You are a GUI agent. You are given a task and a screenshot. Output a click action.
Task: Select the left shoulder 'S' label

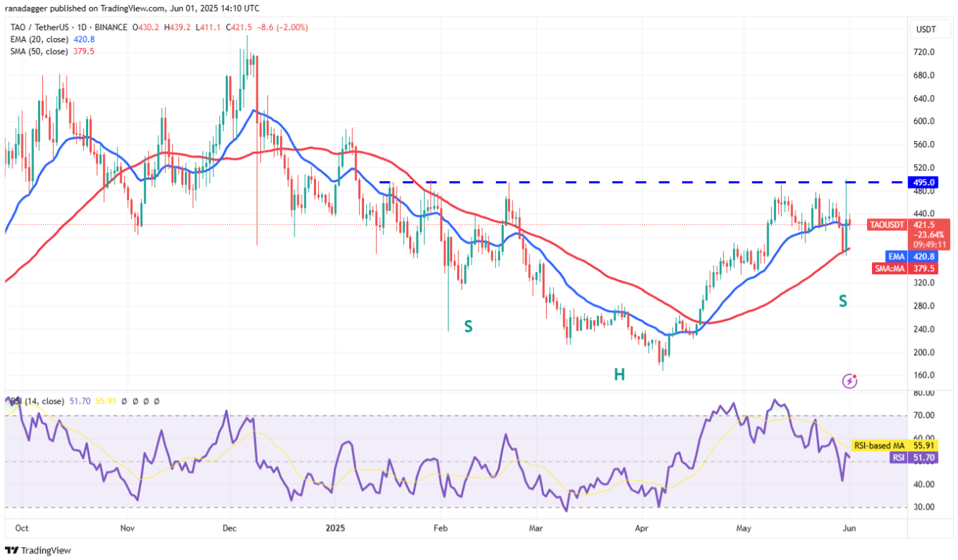pos(468,327)
